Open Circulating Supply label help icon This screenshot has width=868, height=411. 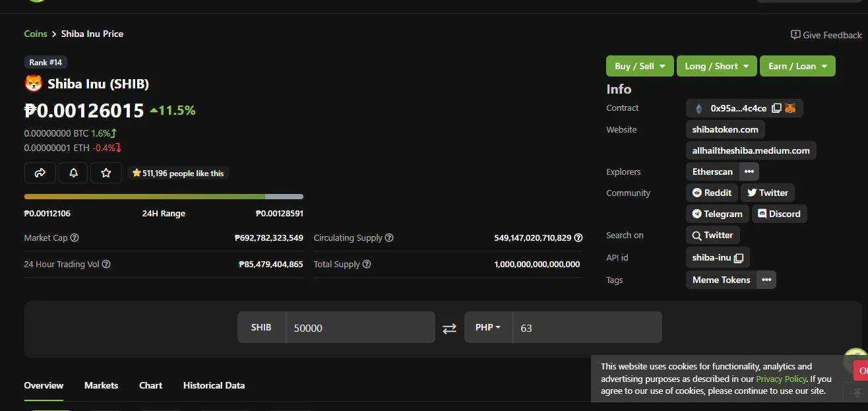click(389, 237)
